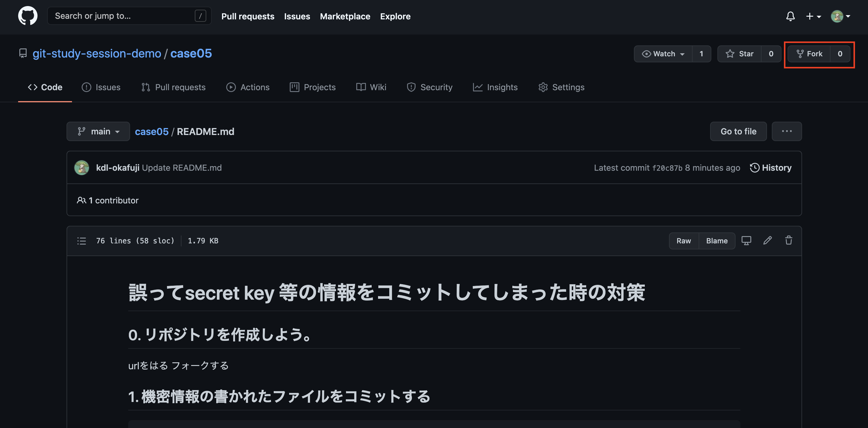Click the repository icon beside the breadcrumb
This screenshot has width=868, height=428.
point(23,53)
